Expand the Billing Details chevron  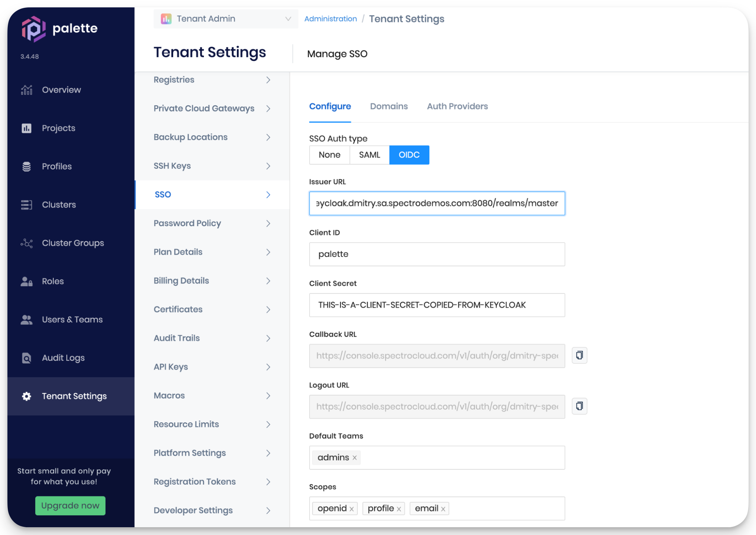pos(268,281)
